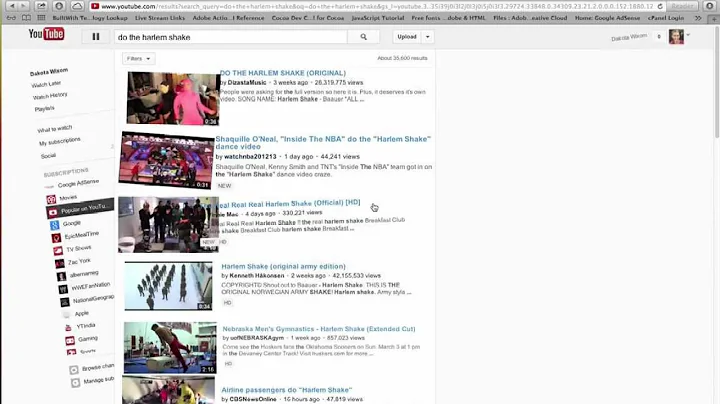
Task: Open the Shaquille O'Neal Harlem Shake video title
Action: [x=323, y=143]
